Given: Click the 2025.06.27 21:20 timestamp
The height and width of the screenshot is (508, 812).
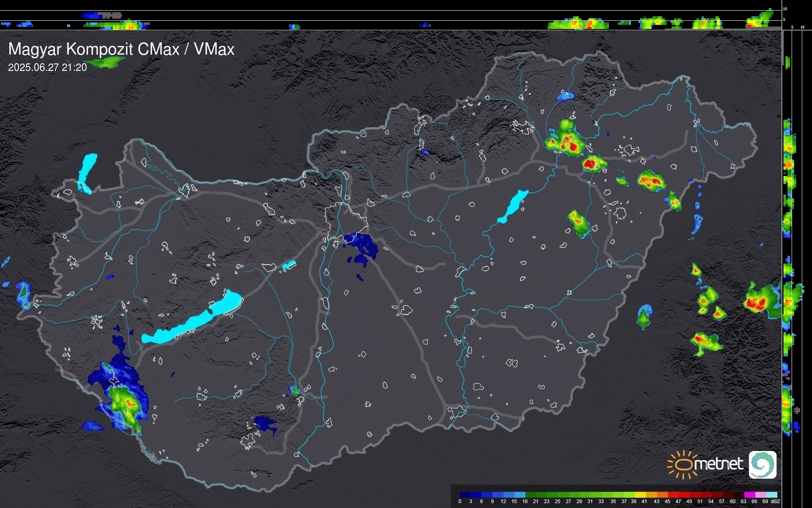Looking at the screenshot, I should pos(47,68).
